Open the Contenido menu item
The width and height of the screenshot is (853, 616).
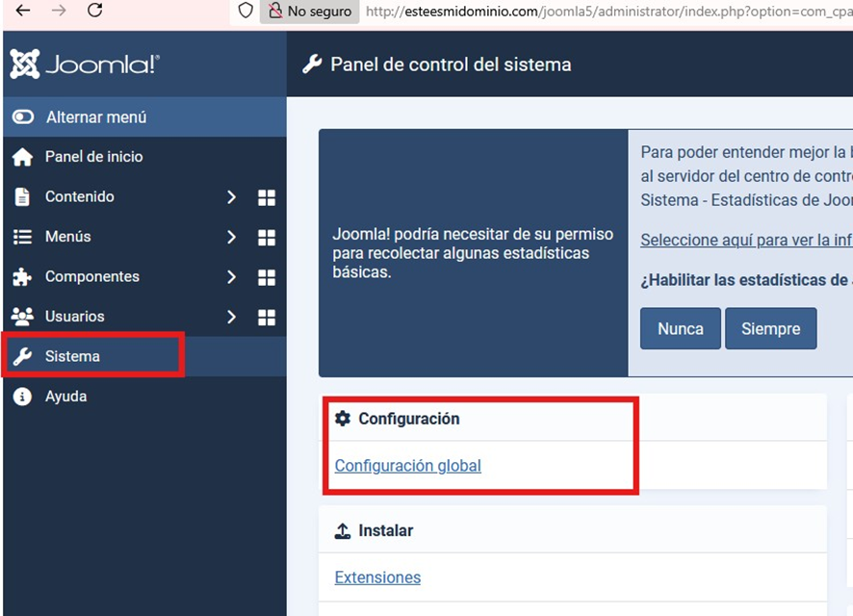coord(79,196)
